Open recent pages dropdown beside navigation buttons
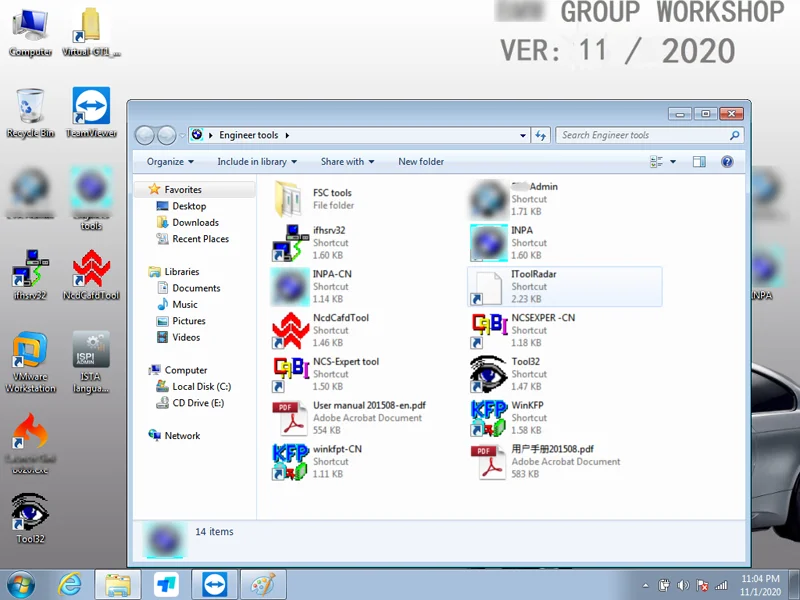Viewport: 800px width, 600px height. tap(182, 136)
